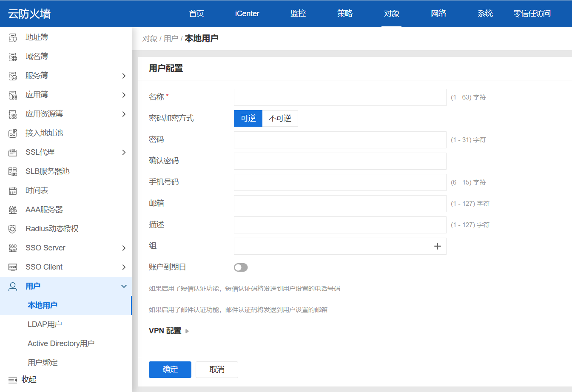This screenshot has width=572, height=392.
Task: Click the 组 selection field
Action: [x=340, y=246]
